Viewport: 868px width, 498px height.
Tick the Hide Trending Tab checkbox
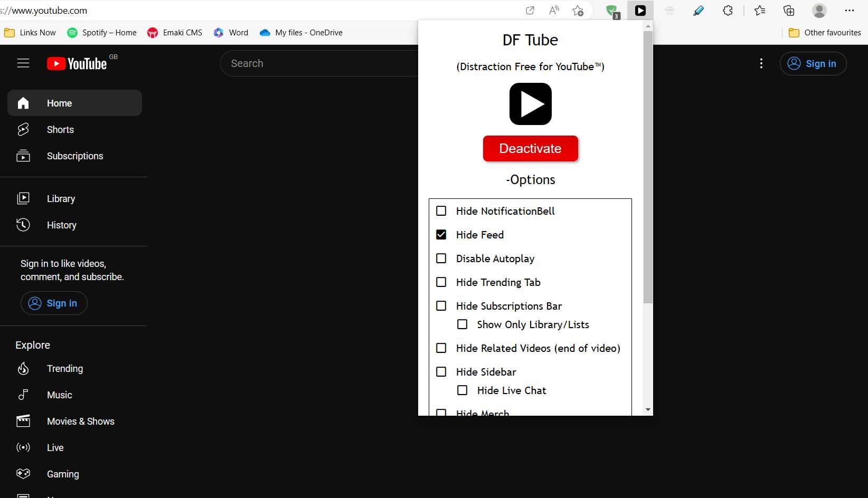[441, 282]
